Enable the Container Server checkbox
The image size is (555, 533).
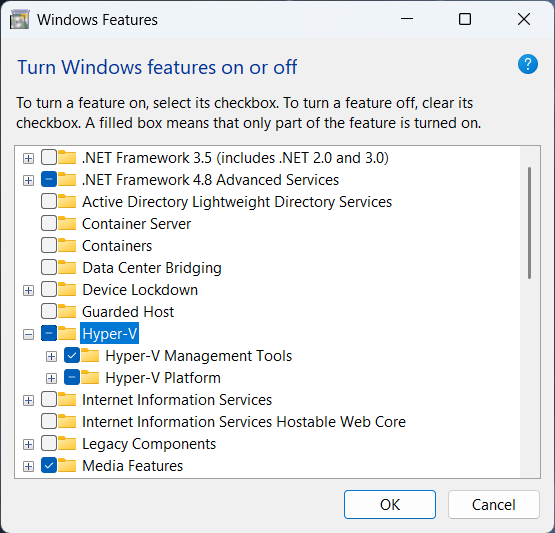click(49, 223)
